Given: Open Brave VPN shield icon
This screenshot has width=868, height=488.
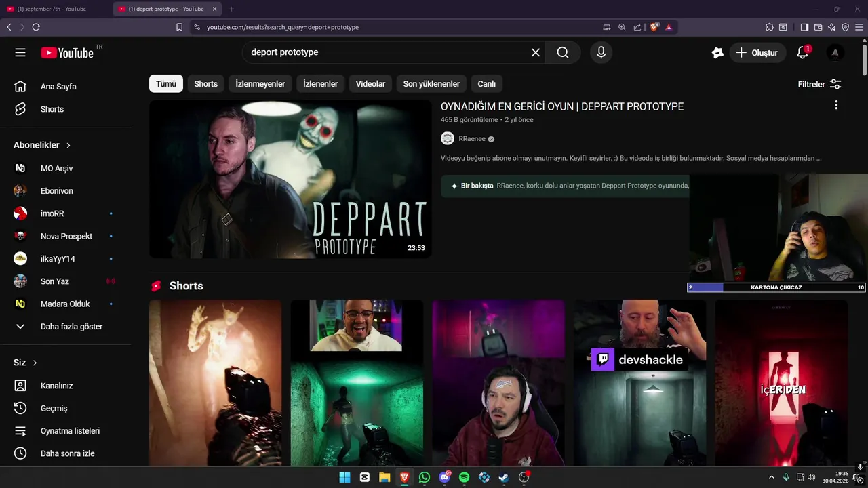Looking at the screenshot, I should [845, 27].
